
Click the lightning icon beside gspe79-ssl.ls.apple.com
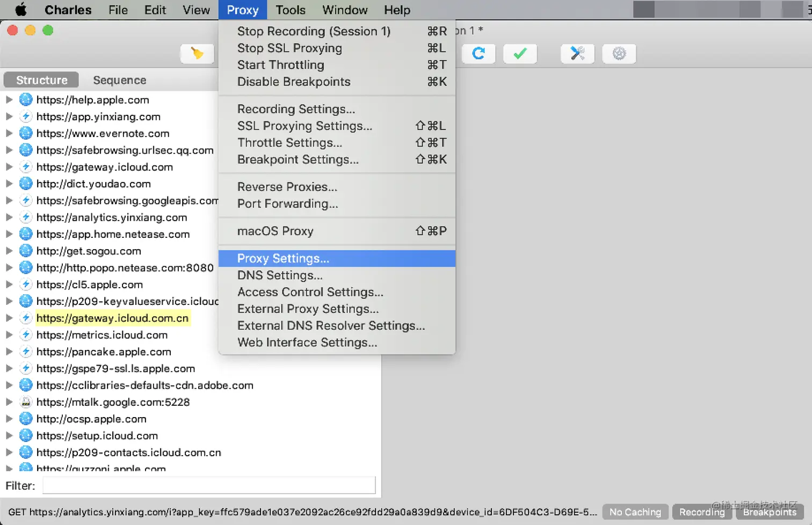[x=26, y=368]
